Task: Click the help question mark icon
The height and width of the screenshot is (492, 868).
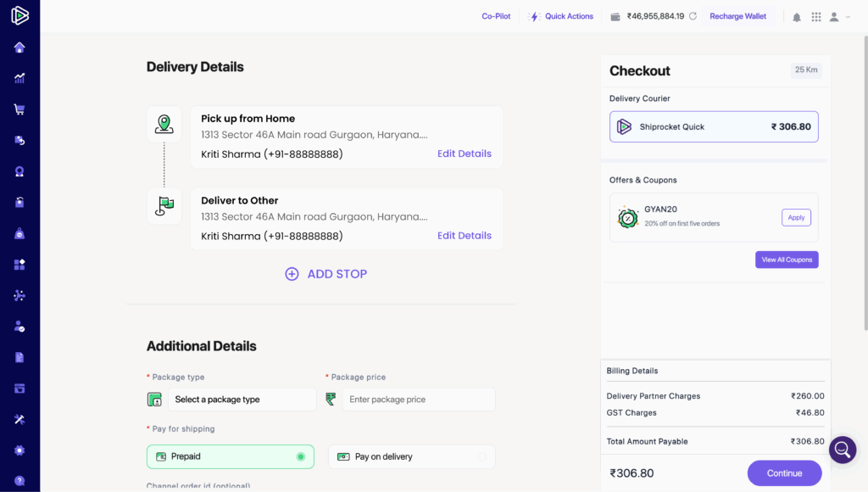Action: pyautogui.click(x=19, y=481)
